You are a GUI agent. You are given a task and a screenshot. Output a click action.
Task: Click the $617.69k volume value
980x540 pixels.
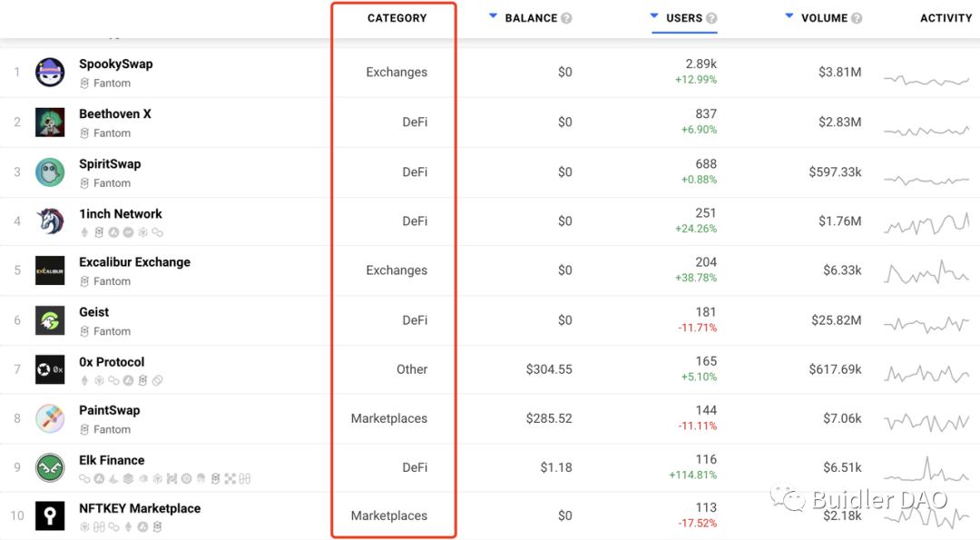(x=835, y=369)
